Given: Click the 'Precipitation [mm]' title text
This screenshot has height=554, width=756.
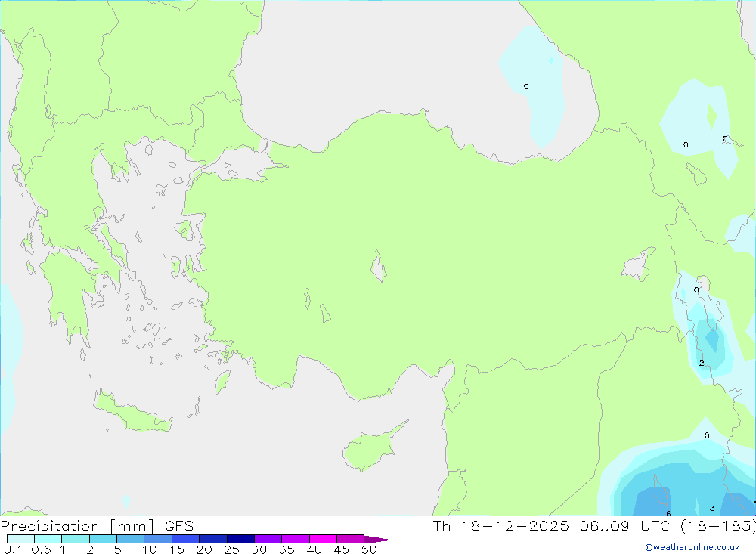Looking at the screenshot, I should tap(78, 526).
